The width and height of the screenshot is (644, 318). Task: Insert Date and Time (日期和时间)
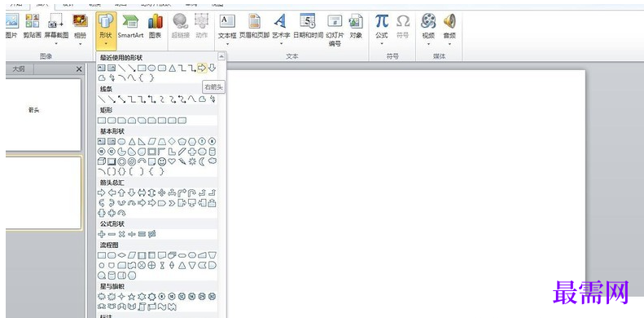point(308,26)
